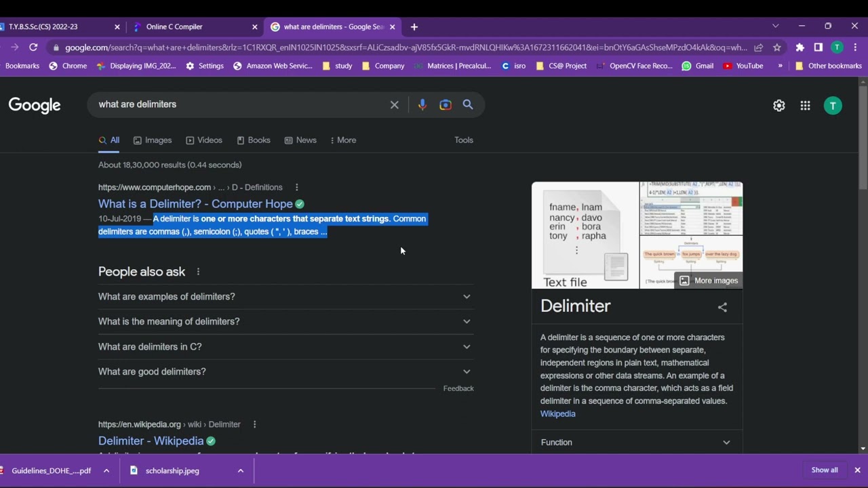Open the search Tools button

click(464, 140)
